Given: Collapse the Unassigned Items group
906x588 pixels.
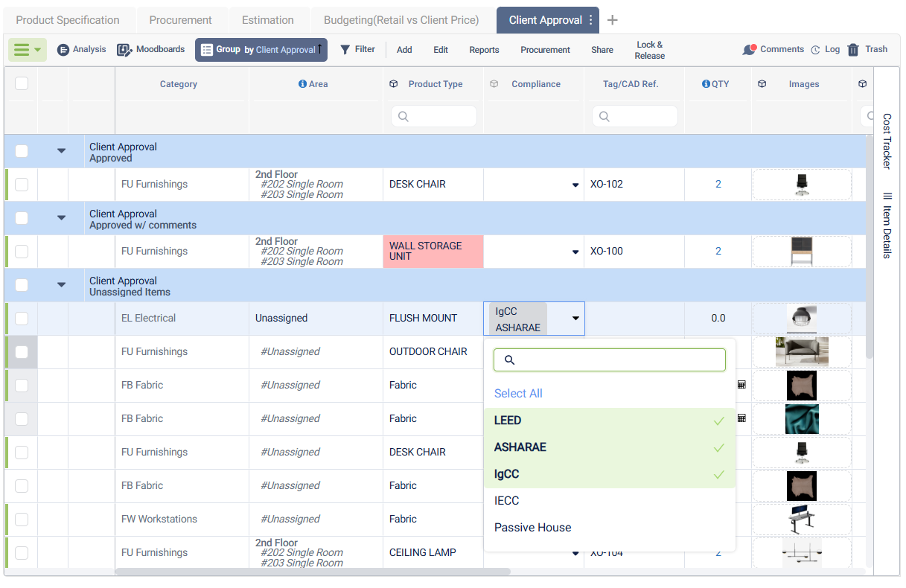Looking at the screenshot, I should [x=62, y=285].
